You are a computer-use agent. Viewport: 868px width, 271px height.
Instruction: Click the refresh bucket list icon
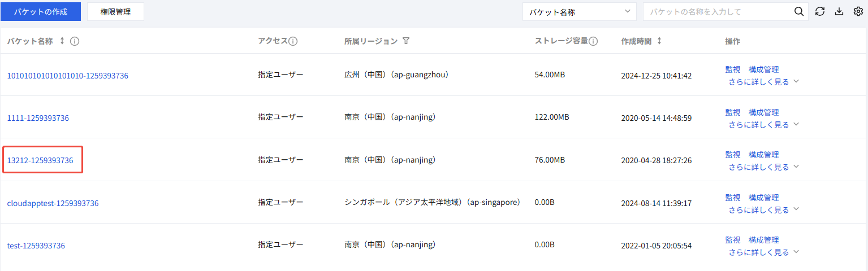click(x=820, y=12)
